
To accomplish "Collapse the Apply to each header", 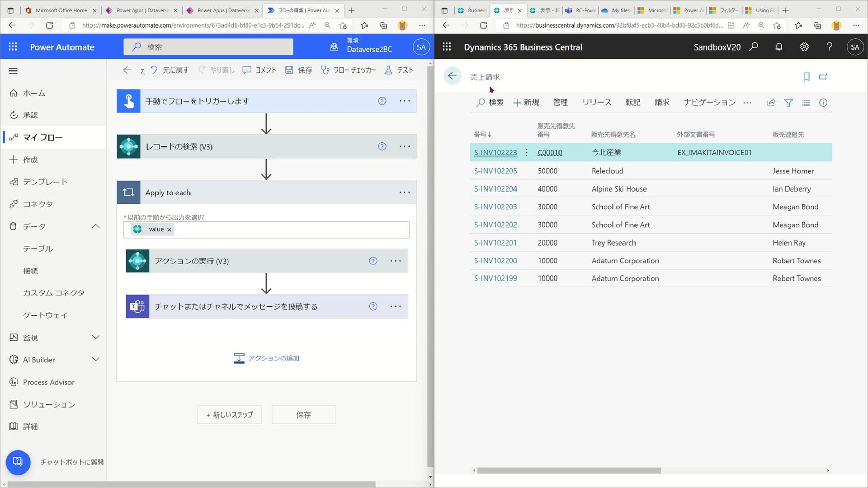I will point(266,192).
